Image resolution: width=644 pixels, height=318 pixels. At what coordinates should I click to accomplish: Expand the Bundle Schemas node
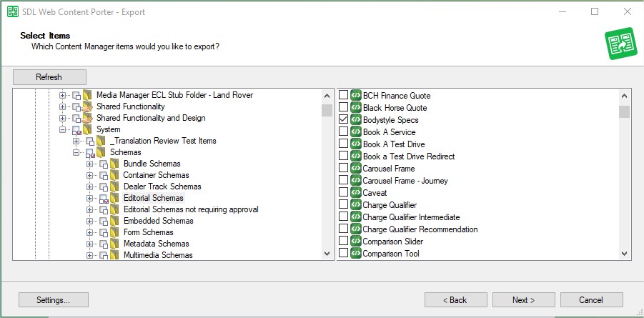89,164
